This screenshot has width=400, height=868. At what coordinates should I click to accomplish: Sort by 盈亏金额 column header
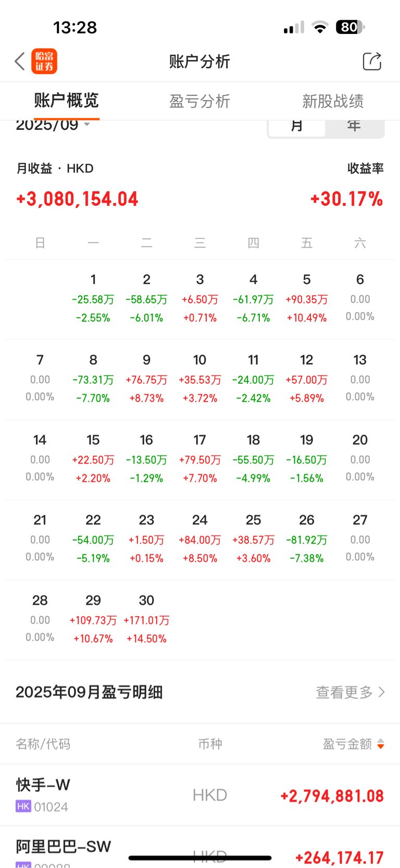click(347, 744)
